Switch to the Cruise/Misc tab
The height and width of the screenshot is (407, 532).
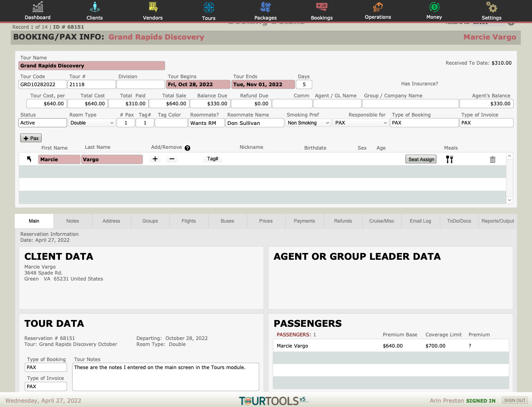(x=382, y=221)
